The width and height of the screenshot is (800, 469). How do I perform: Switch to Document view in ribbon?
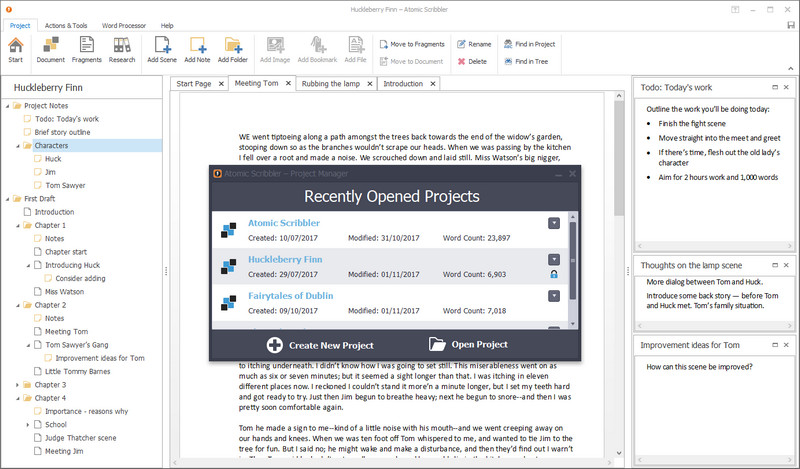[x=51, y=50]
